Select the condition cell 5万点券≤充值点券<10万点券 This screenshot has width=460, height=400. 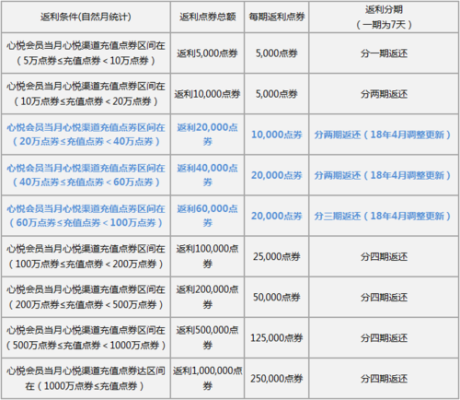click(86, 53)
